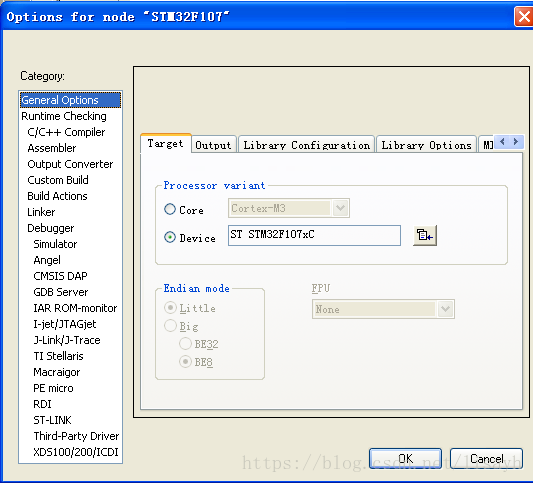Open the partially hidden MI tab

click(x=486, y=145)
